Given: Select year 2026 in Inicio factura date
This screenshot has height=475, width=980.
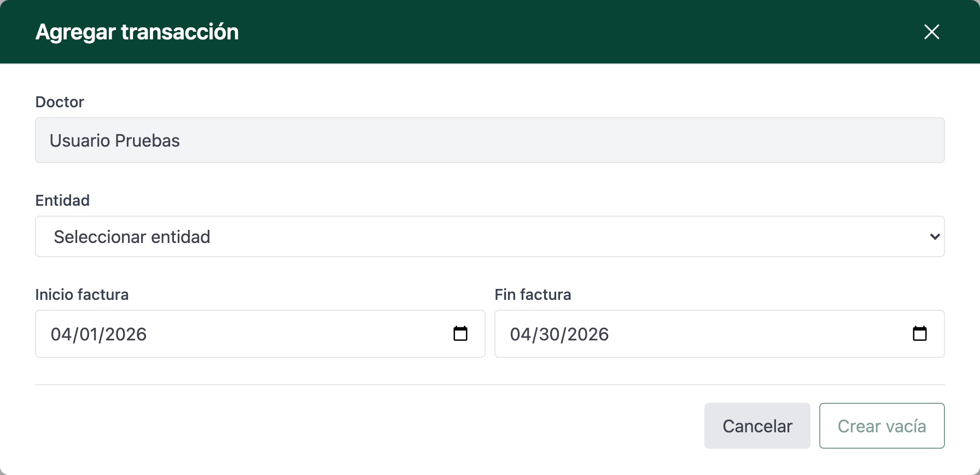Looking at the screenshot, I should 126,334.
